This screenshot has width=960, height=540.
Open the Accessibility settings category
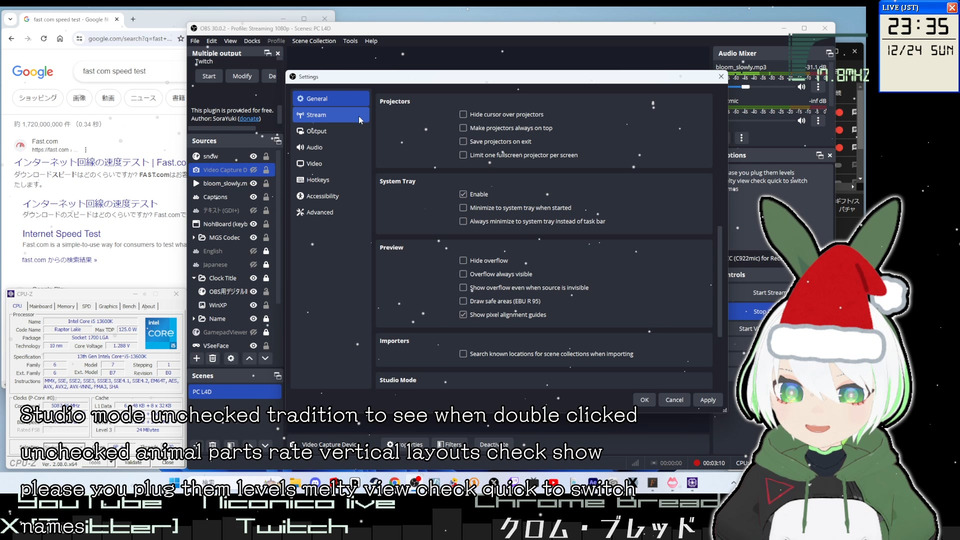[x=331, y=196]
